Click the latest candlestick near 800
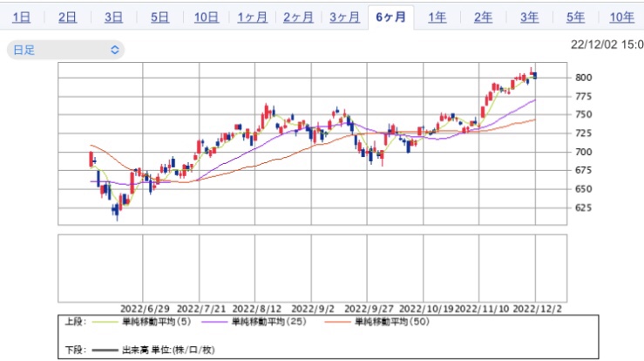644x361 pixels. [535, 75]
